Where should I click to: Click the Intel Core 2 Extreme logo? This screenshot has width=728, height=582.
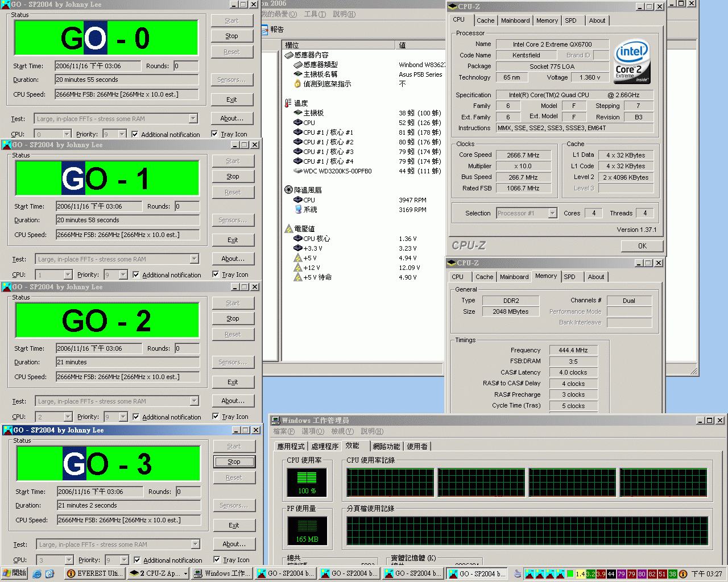(632, 61)
